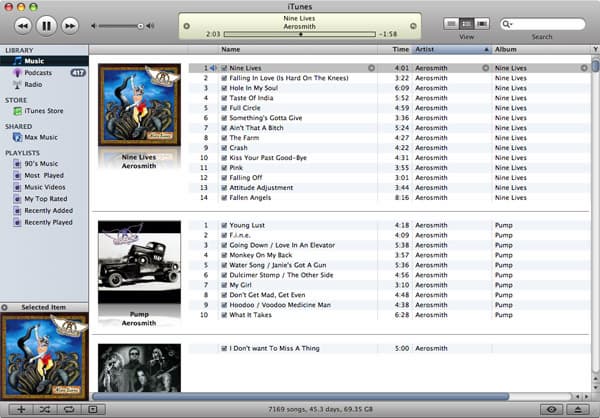
Task: Eject disc with the eject button
Action: (577, 409)
